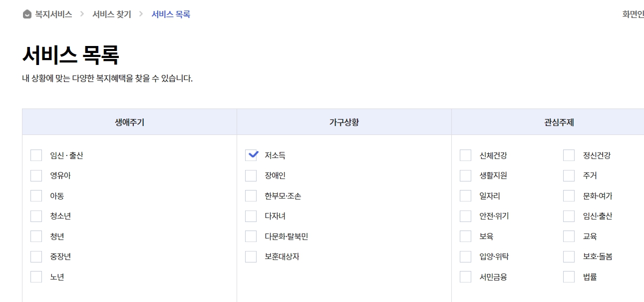Viewport: 644px width, 302px height.
Task: Select the 노년 checkbox
Action: pyautogui.click(x=36, y=276)
